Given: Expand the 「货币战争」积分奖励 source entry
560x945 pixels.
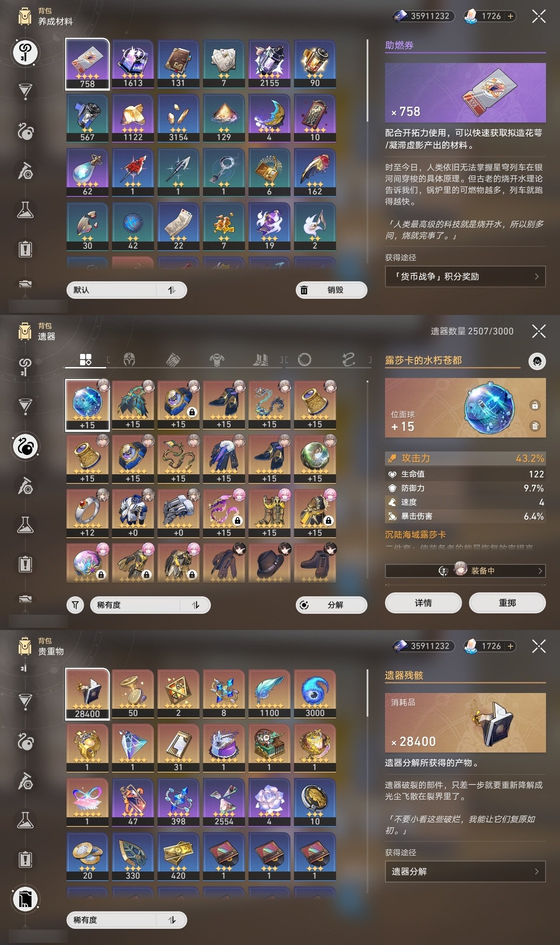Looking at the screenshot, I should pyautogui.click(x=465, y=276).
